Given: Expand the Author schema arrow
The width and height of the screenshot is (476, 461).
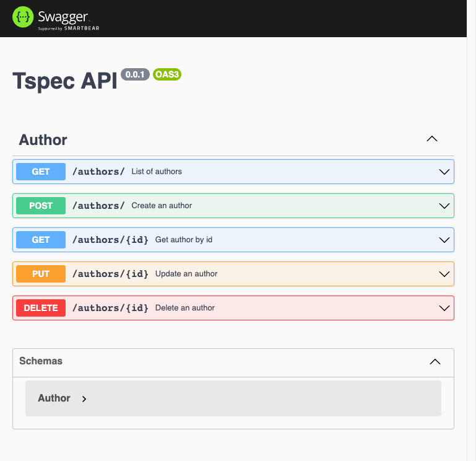Looking at the screenshot, I should point(84,398).
